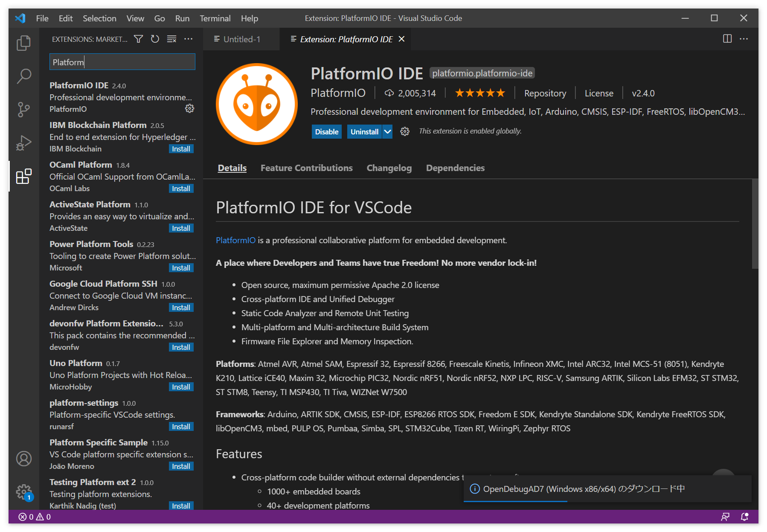Open editor More Actions ellipsis
Screen dimensions: 767x532
744,39
